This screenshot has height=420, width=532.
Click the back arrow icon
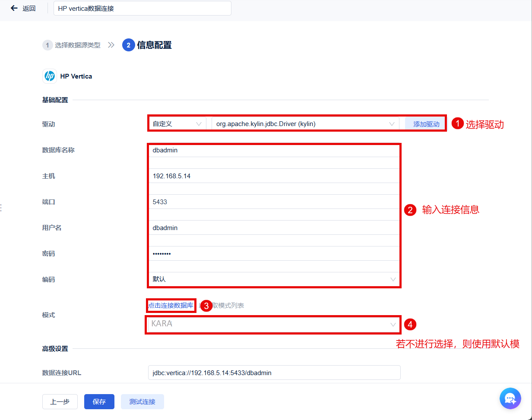pos(14,8)
